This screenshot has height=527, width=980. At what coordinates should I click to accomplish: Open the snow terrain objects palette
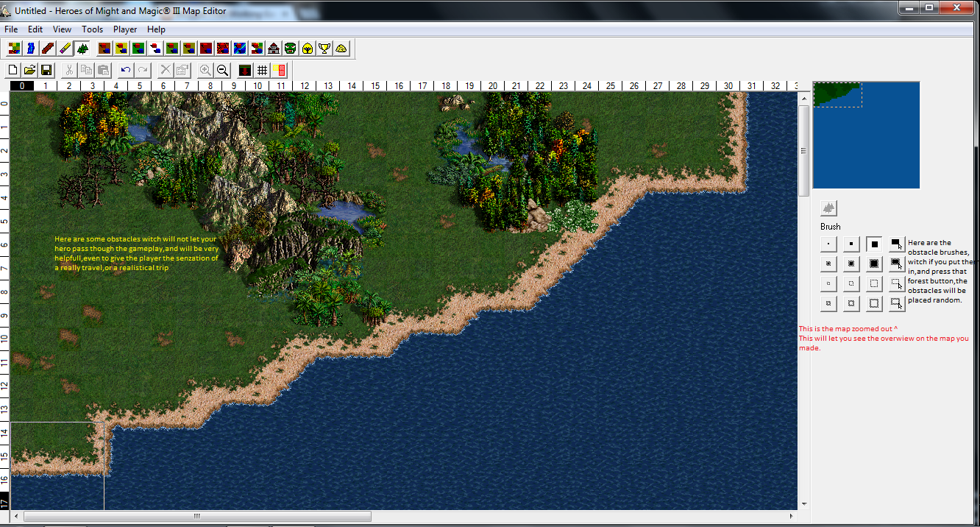[x=155, y=49]
